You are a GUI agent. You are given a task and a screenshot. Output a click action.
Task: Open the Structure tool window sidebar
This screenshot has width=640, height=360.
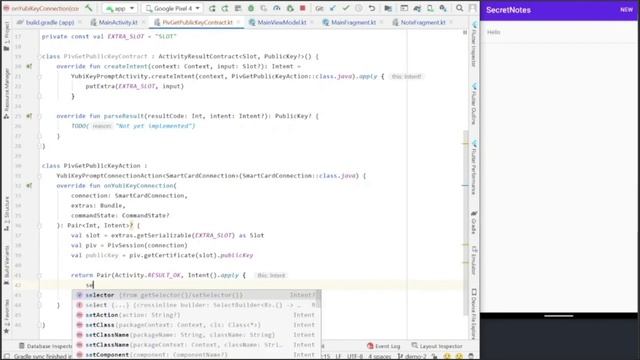[7, 213]
